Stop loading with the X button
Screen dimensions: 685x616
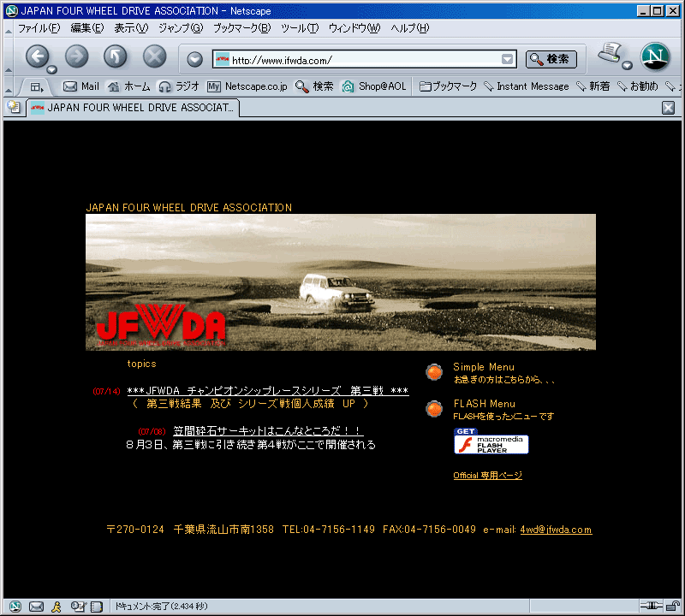click(x=155, y=56)
